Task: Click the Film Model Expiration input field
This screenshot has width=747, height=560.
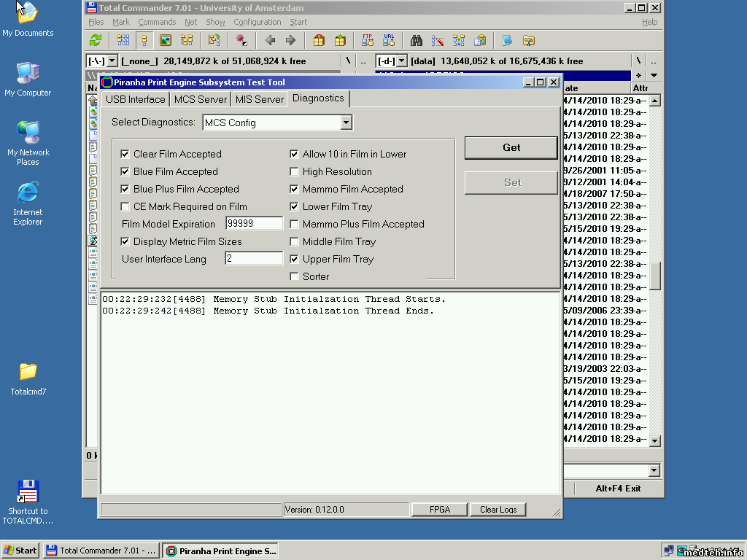Action: pos(254,224)
